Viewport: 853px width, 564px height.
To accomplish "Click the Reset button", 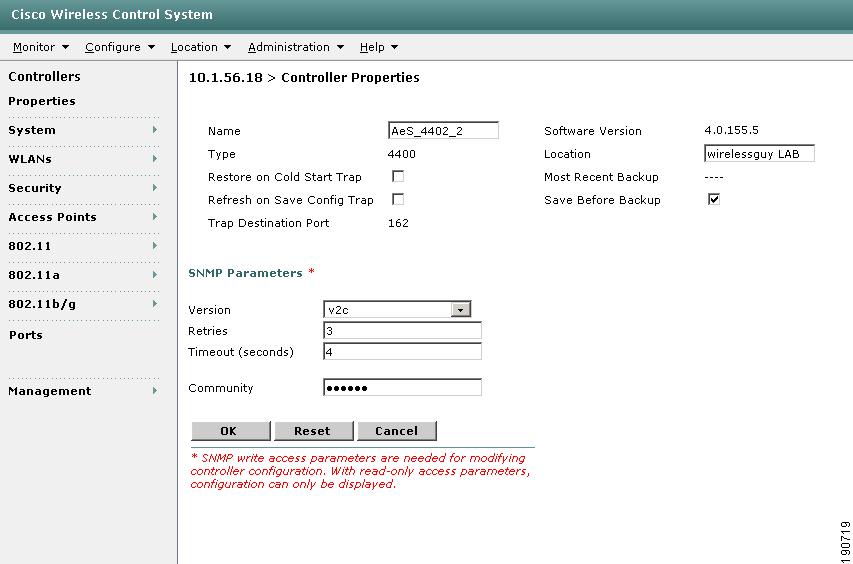I will point(314,431).
